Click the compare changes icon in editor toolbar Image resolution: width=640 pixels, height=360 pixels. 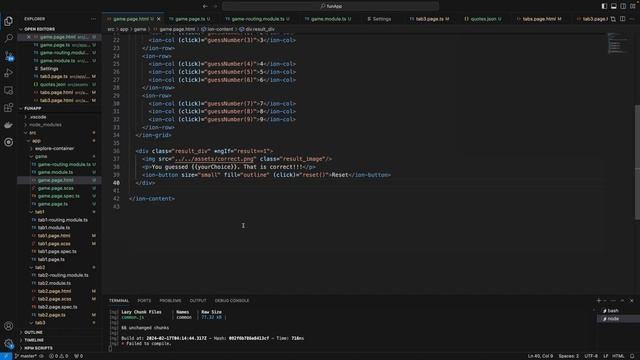click(x=613, y=19)
